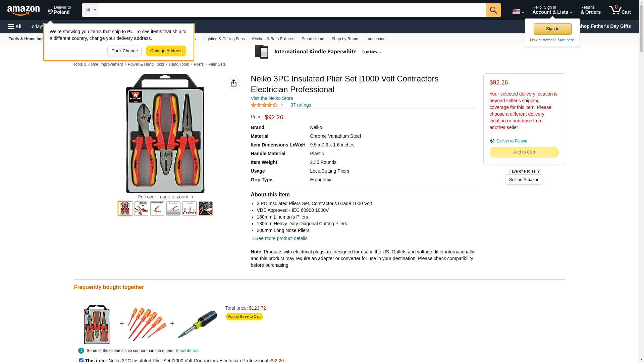Select Lighting & Ceiling Fans category
Screen dimensions: 644x362
click(224, 39)
